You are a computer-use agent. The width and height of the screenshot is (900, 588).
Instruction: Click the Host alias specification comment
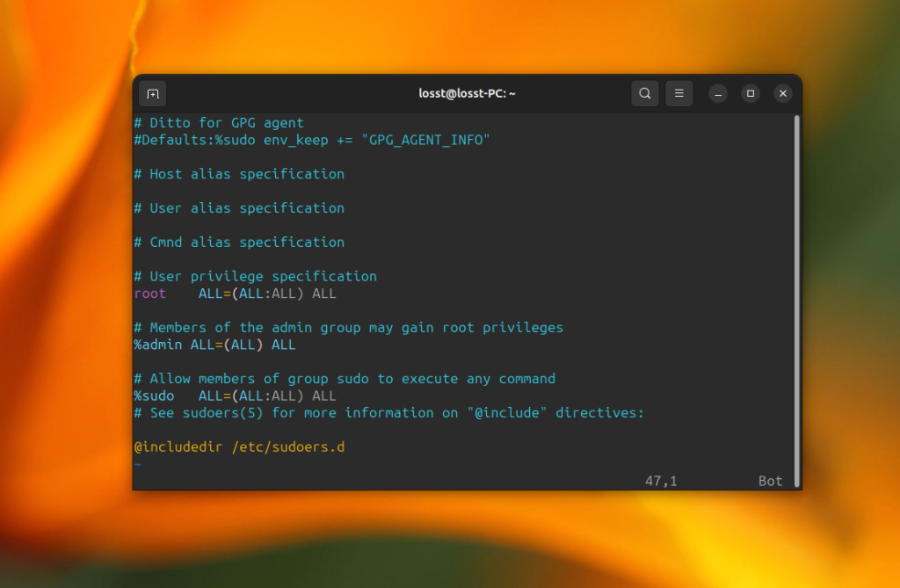239,174
